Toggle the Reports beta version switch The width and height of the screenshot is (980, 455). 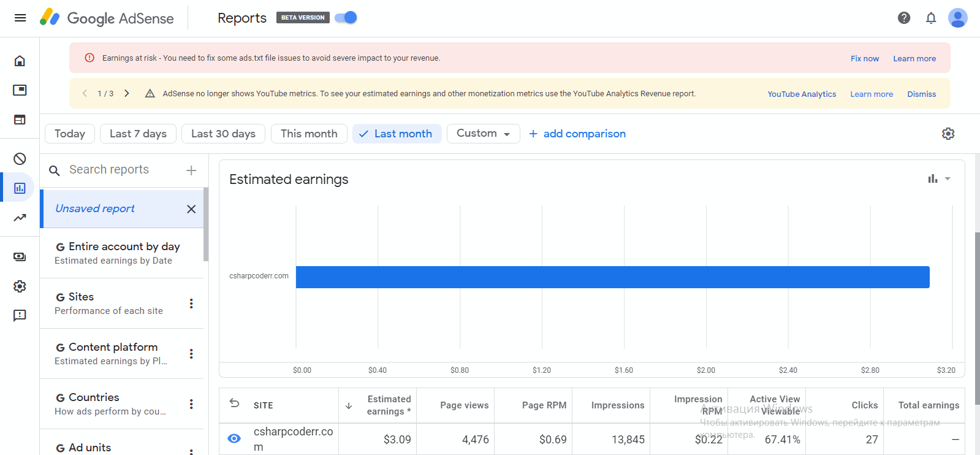pyautogui.click(x=346, y=18)
